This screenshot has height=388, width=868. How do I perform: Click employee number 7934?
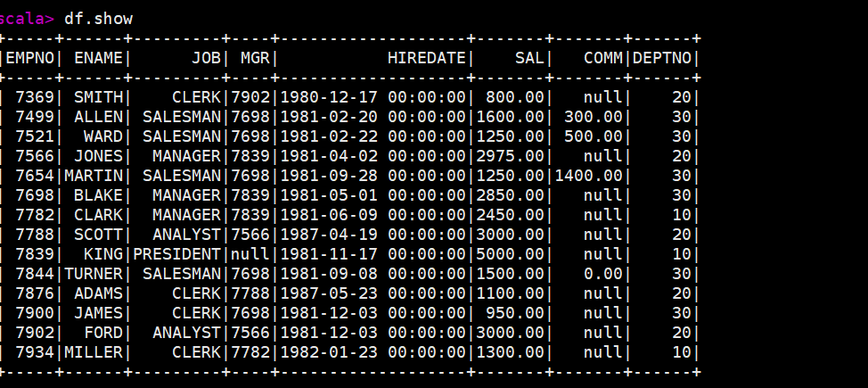pos(35,352)
